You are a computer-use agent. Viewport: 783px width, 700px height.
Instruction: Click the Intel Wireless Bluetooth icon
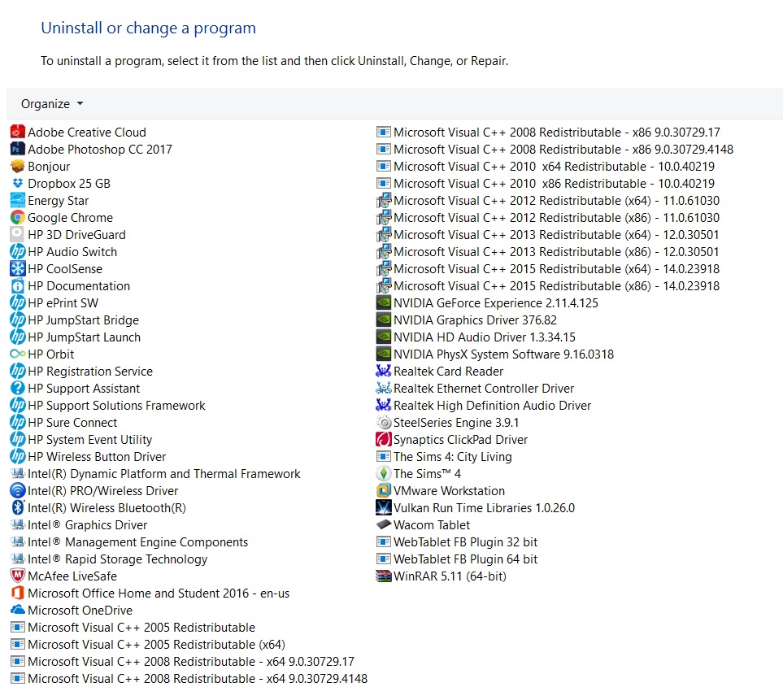[17, 508]
